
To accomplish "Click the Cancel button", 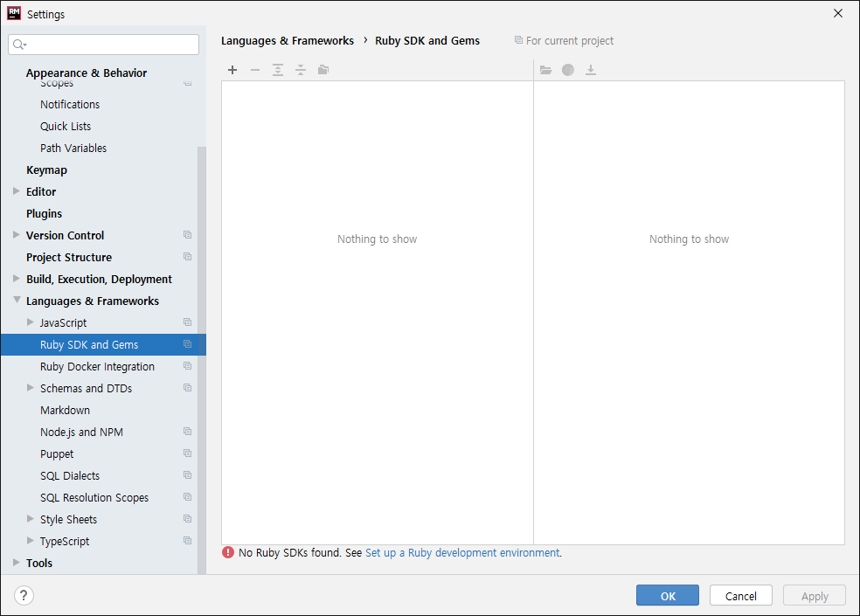I will pos(740,596).
